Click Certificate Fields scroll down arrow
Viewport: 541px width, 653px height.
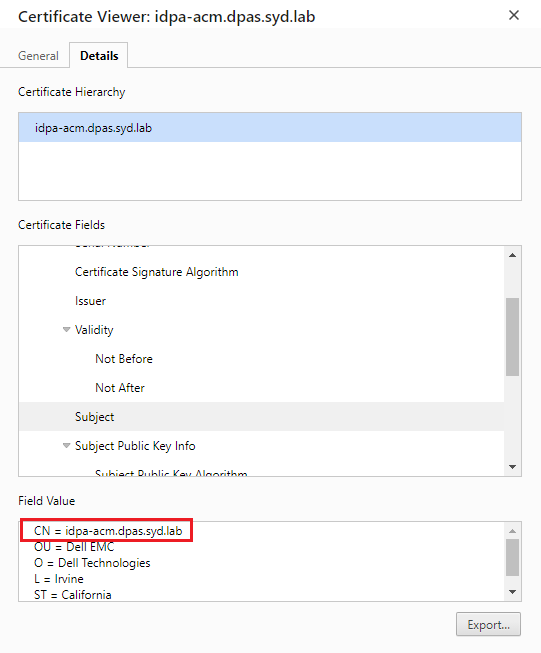click(x=513, y=467)
